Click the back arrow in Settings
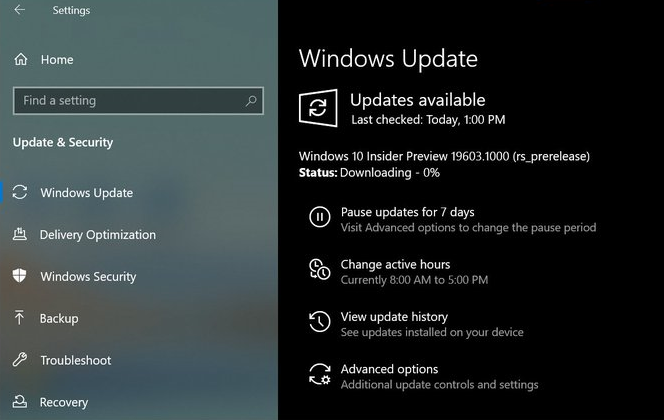 point(19,10)
